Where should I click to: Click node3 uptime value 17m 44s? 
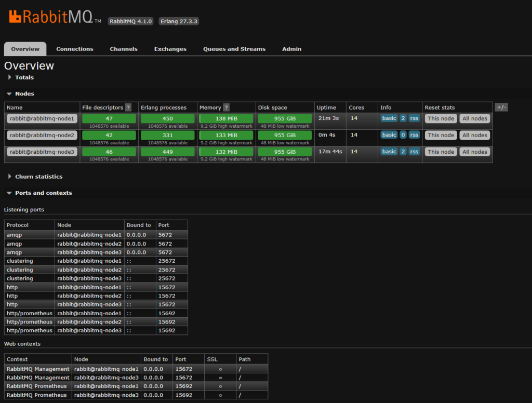click(330, 151)
